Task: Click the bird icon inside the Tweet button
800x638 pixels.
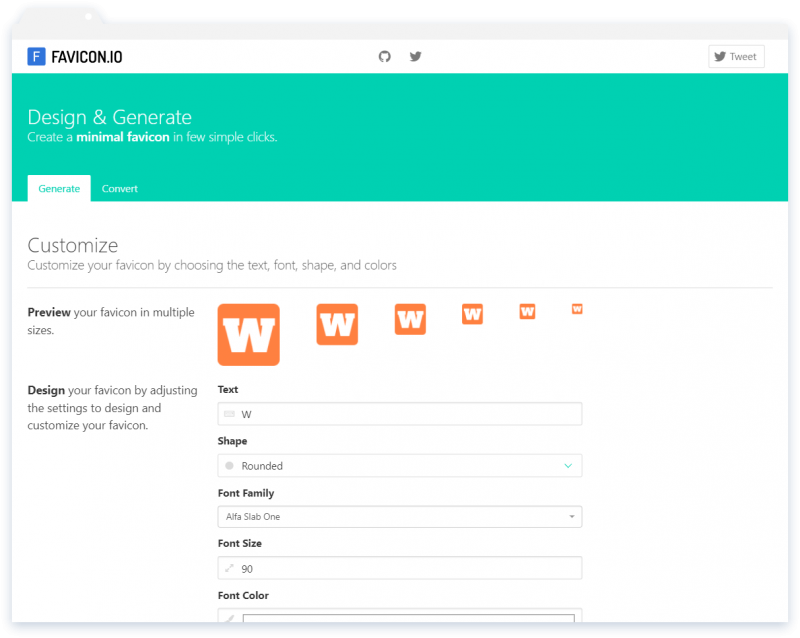Action: [x=718, y=56]
